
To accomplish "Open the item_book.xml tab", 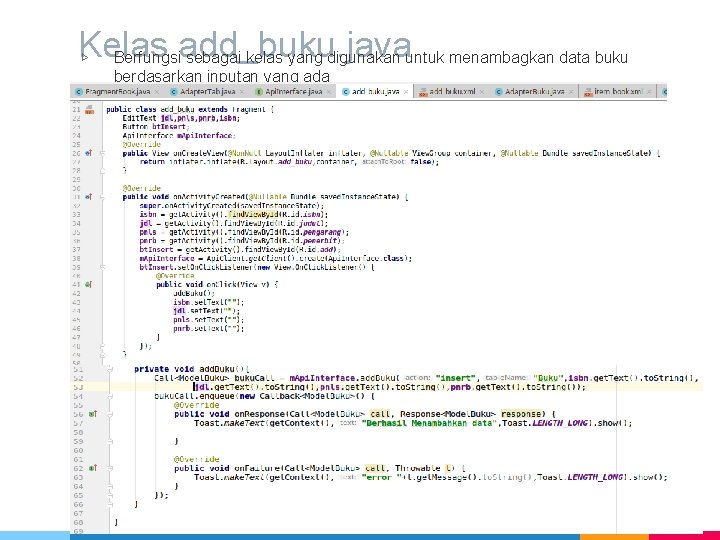I will 618,92.
